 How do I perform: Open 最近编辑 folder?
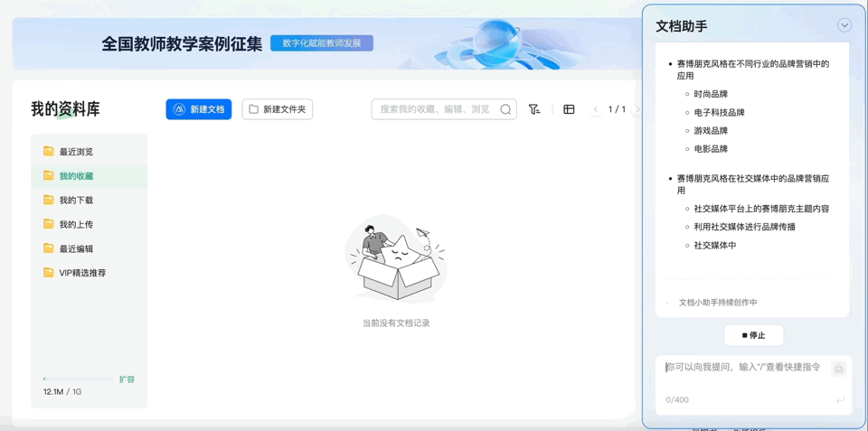pyautogui.click(x=90, y=248)
